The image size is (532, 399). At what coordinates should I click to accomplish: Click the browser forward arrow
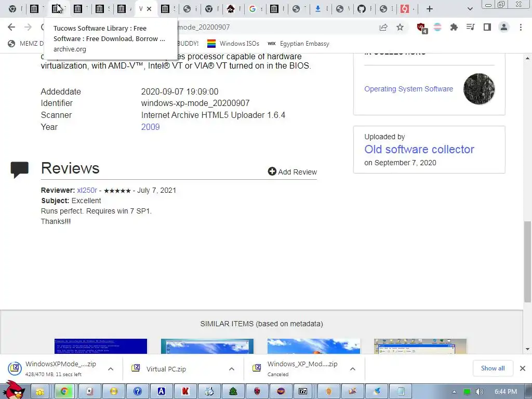[x=28, y=27]
